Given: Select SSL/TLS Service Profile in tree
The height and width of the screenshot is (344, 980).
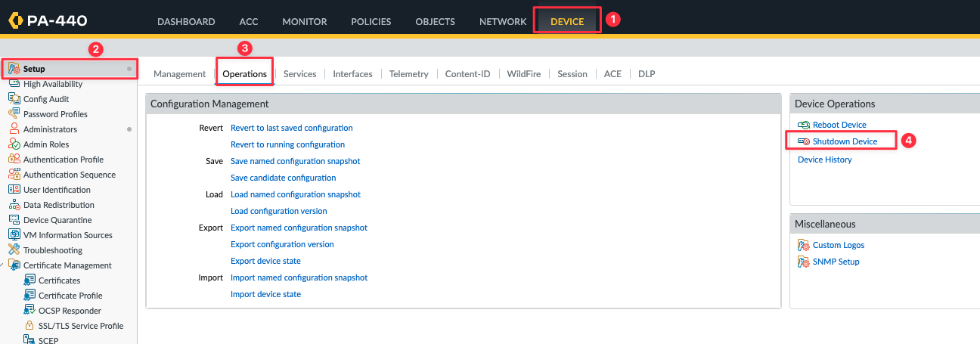Looking at the screenshot, I should coord(81,326).
